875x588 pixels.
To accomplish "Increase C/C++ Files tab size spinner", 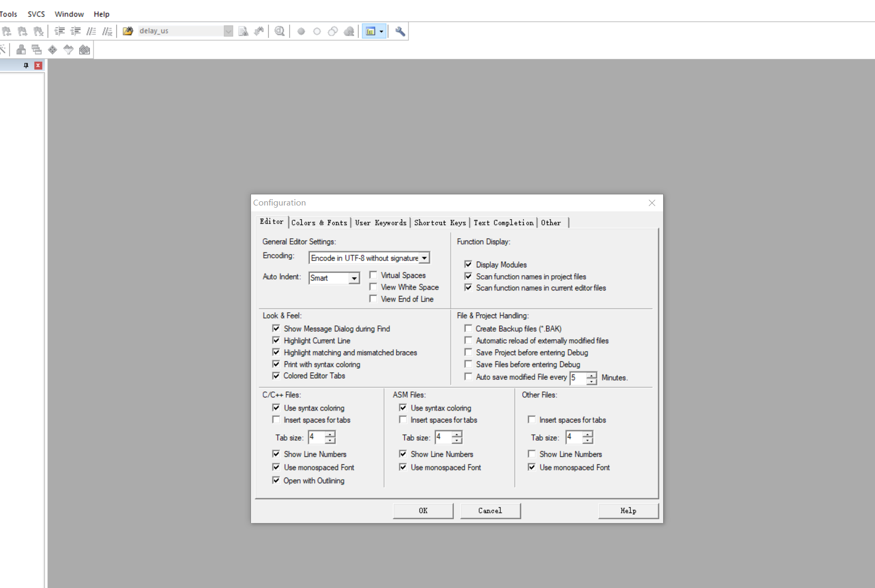I will pyautogui.click(x=330, y=434).
